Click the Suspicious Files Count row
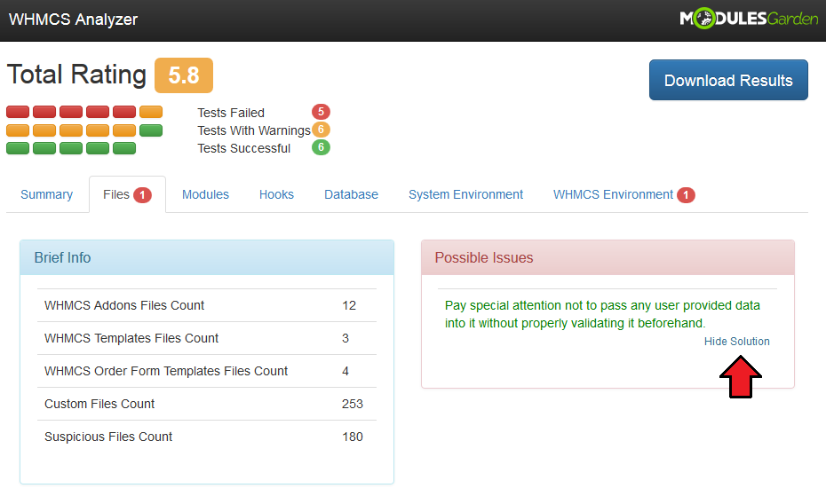 point(207,437)
